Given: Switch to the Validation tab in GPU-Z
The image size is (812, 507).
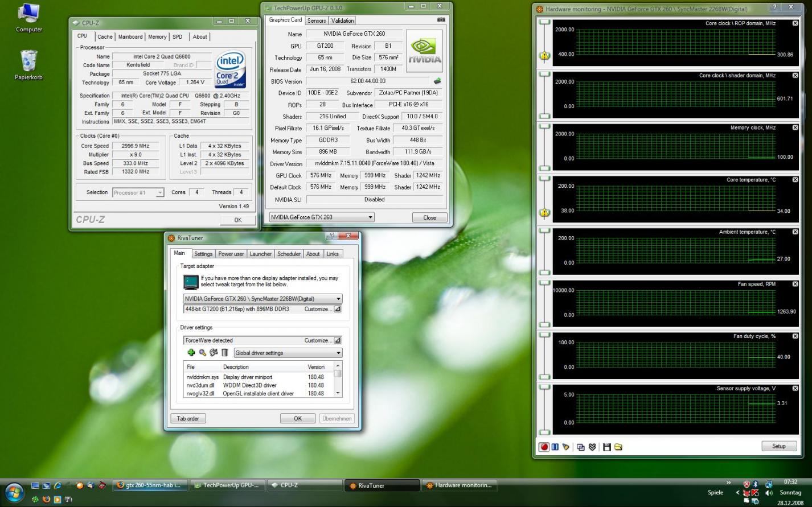Looking at the screenshot, I should click(x=343, y=20).
